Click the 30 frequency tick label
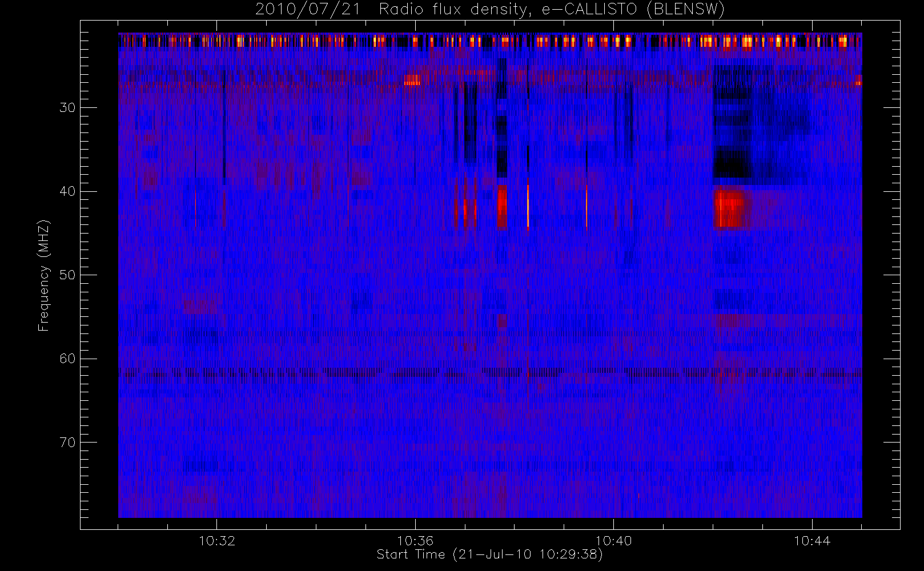The image size is (924, 571). tap(67, 107)
